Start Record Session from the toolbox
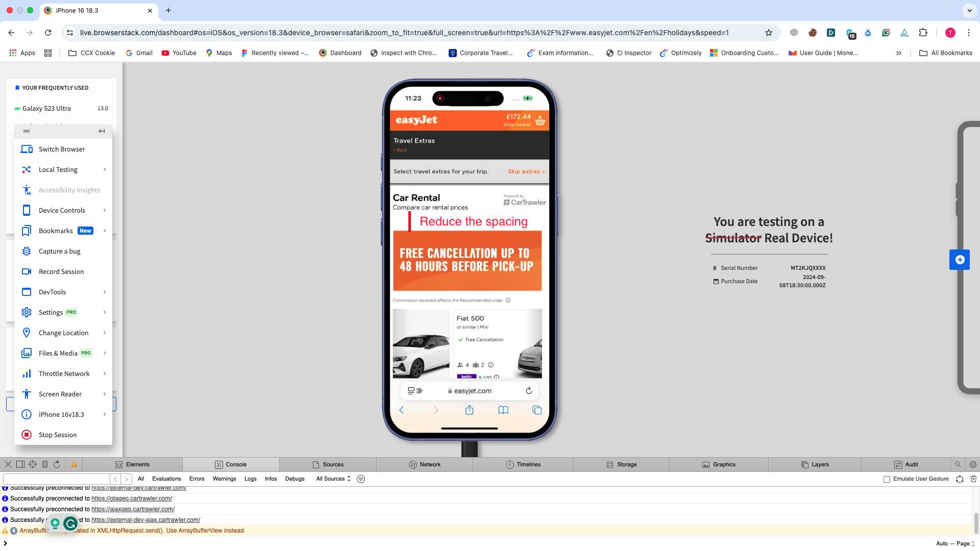The height and width of the screenshot is (551, 980). (61, 271)
